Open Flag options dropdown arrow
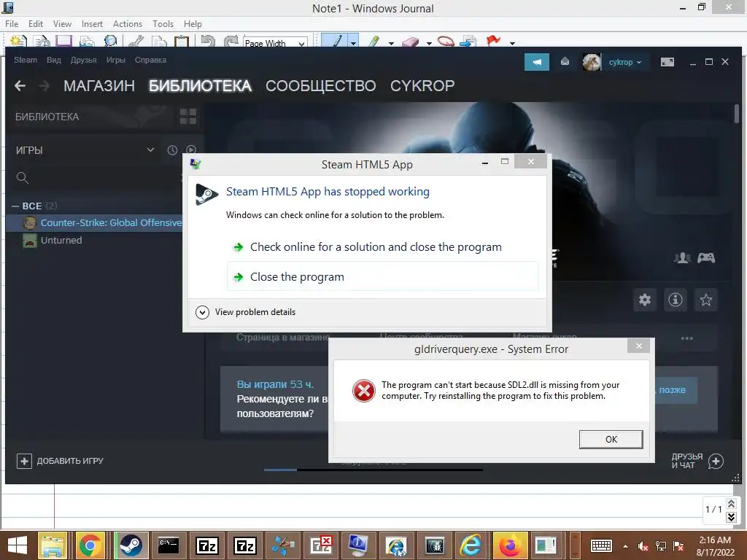This screenshot has width=747, height=560. [x=512, y=43]
